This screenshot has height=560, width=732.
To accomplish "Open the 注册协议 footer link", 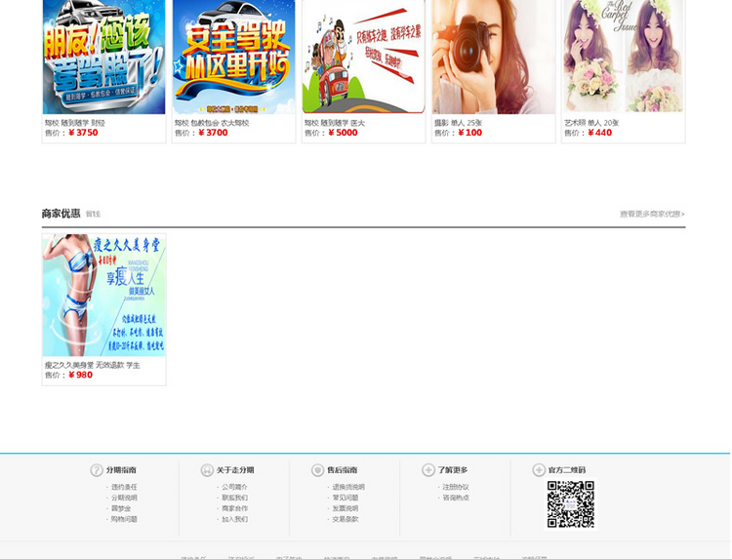I will coord(456,487).
